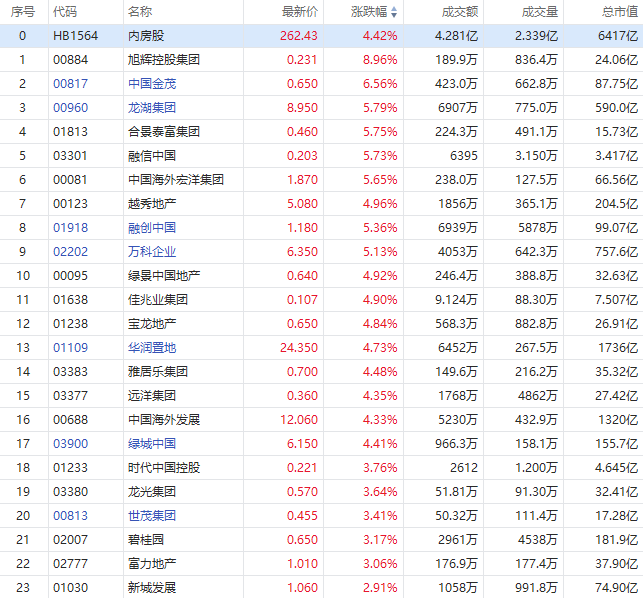This screenshot has width=643, height=598.
Task: Open stock code link 00813
Action: point(71,516)
